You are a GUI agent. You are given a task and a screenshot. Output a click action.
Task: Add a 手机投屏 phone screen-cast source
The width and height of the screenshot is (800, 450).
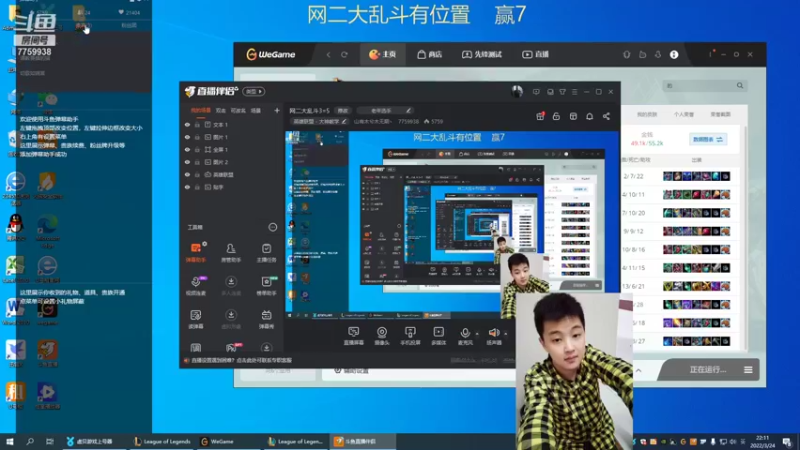[410, 336]
